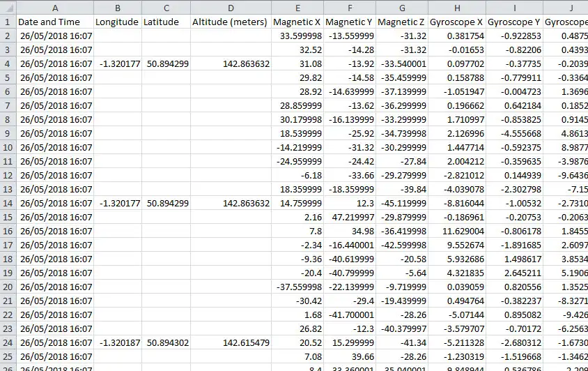Viewport: 588px width, 371px height.
Task: Click the Longitude value in row 4
Action: [x=117, y=63]
